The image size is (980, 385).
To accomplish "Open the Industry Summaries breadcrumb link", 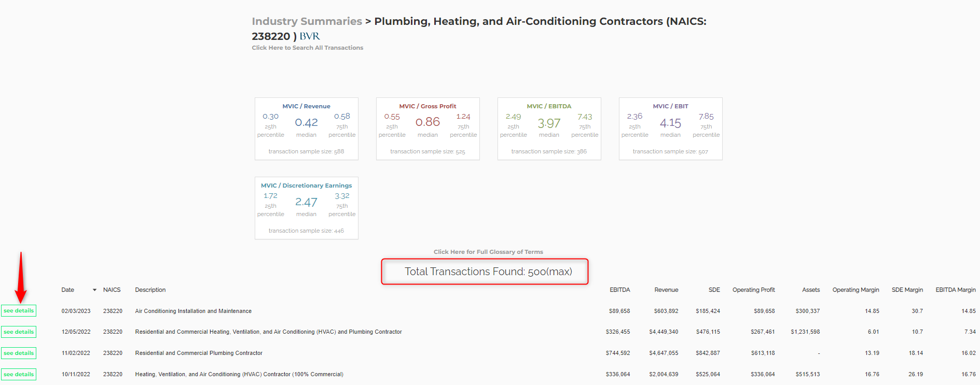I will pyautogui.click(x=307, y=21).
